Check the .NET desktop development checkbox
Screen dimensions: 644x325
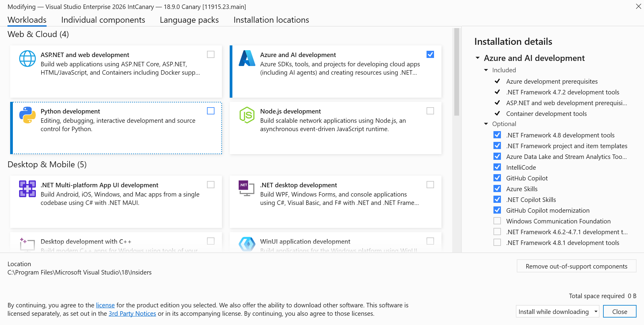click(430, 185)
